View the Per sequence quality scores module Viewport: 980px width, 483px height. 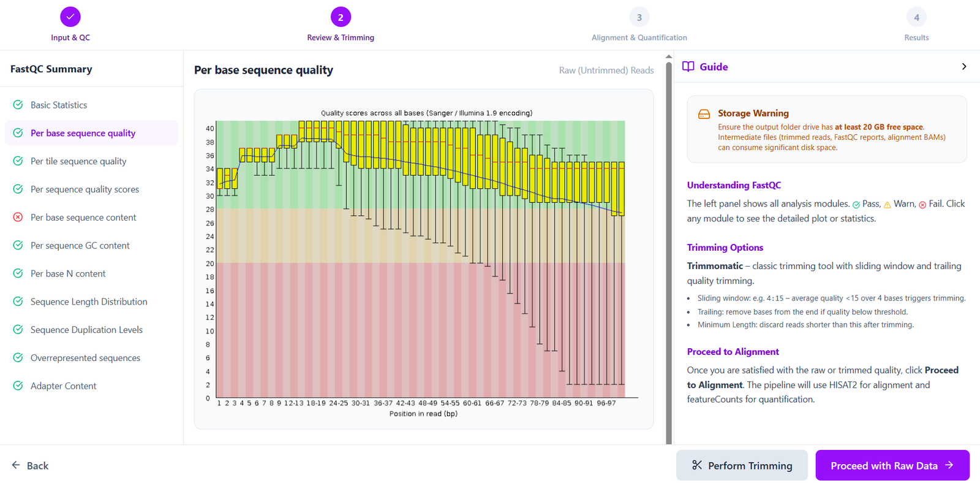tap(91, 189)
